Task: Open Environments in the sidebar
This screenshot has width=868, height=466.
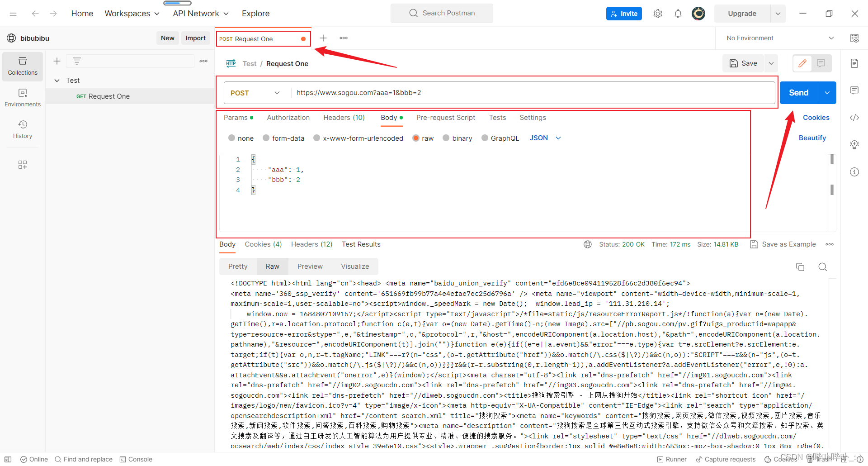Action: [23, 98]
